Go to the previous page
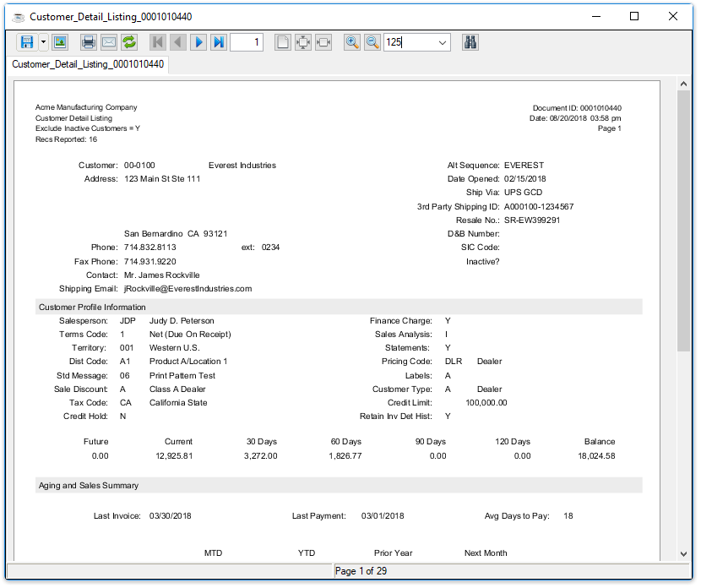The width and height of the screenshot is (701, 588). pyautogui.click(x=178, y=42)
